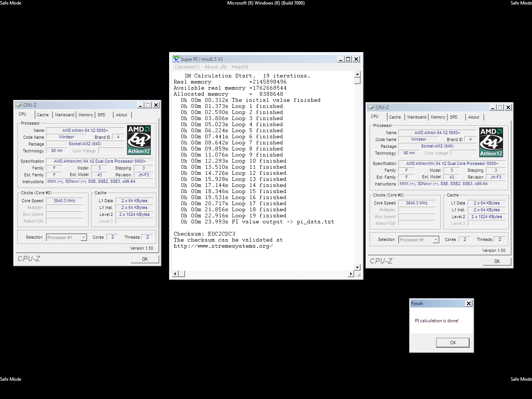
Task: Click the right CPU-Z title bar icon
Action: [371, 107]
